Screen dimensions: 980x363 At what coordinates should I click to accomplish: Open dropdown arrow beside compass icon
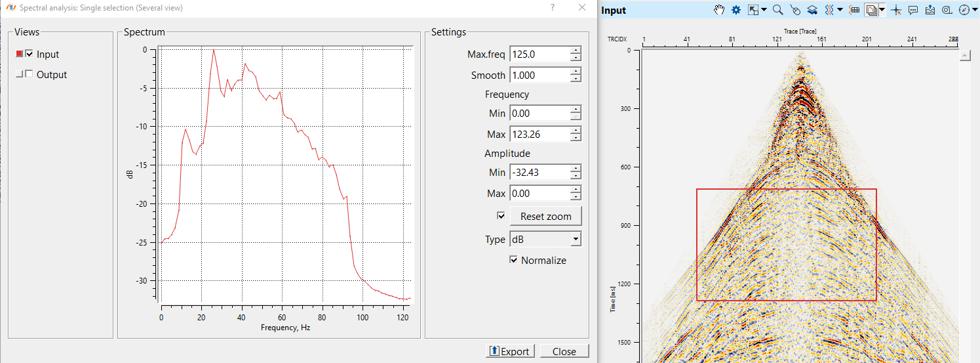974,10
